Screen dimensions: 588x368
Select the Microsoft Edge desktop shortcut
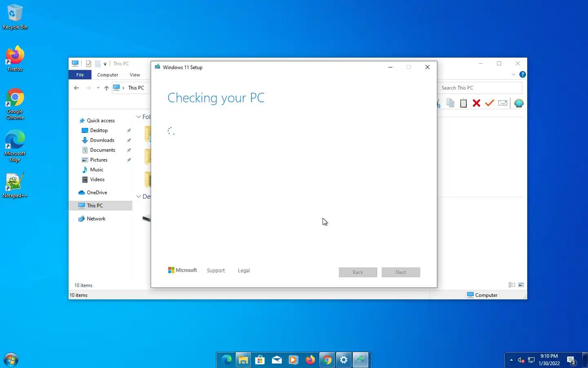[x=15, y=146]
